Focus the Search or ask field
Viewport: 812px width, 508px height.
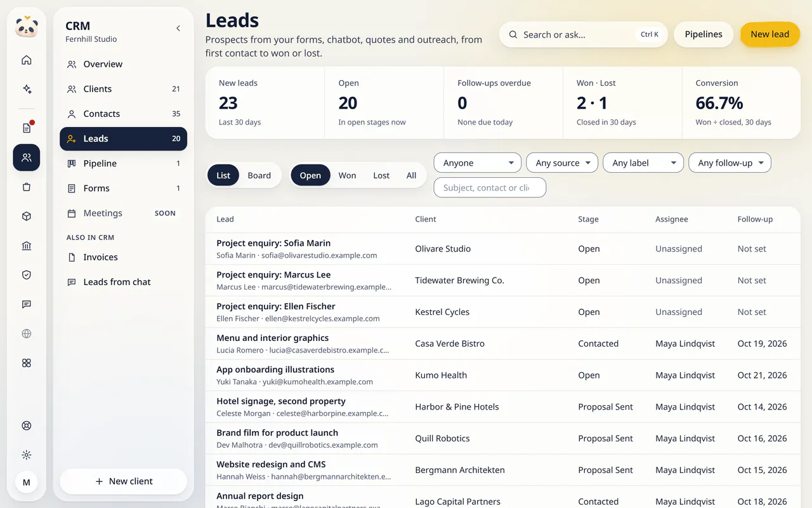(x=584, y=34)
